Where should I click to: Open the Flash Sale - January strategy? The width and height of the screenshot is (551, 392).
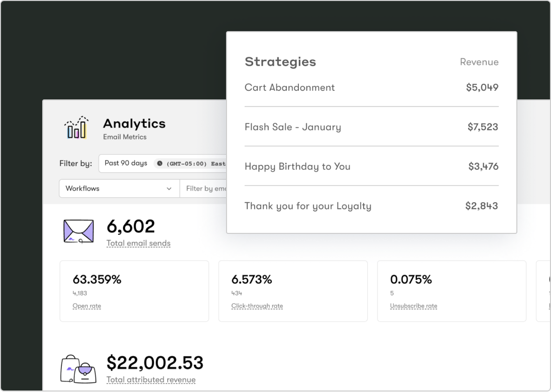[x=293, y=127]
